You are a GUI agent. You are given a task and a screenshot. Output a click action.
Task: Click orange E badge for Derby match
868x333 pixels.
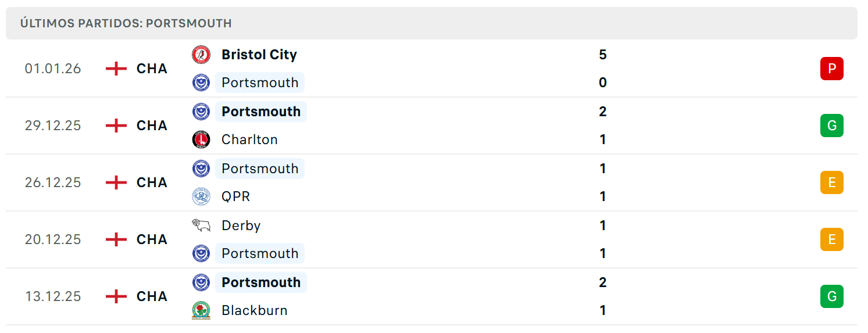click(x=832, y=239)
